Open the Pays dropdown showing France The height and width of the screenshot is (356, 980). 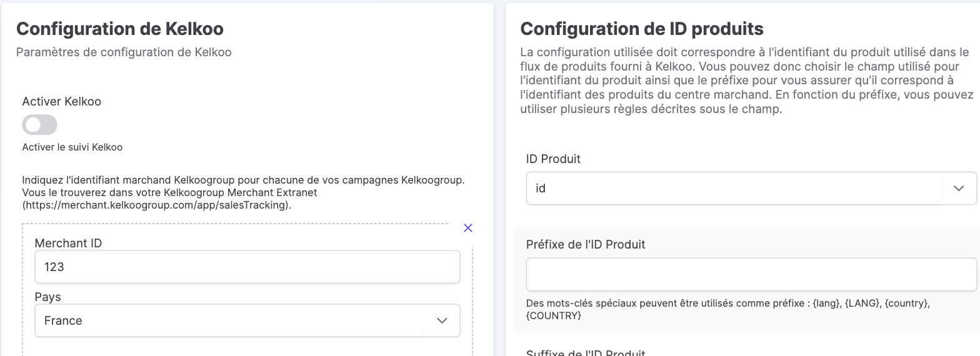[247, 320]
